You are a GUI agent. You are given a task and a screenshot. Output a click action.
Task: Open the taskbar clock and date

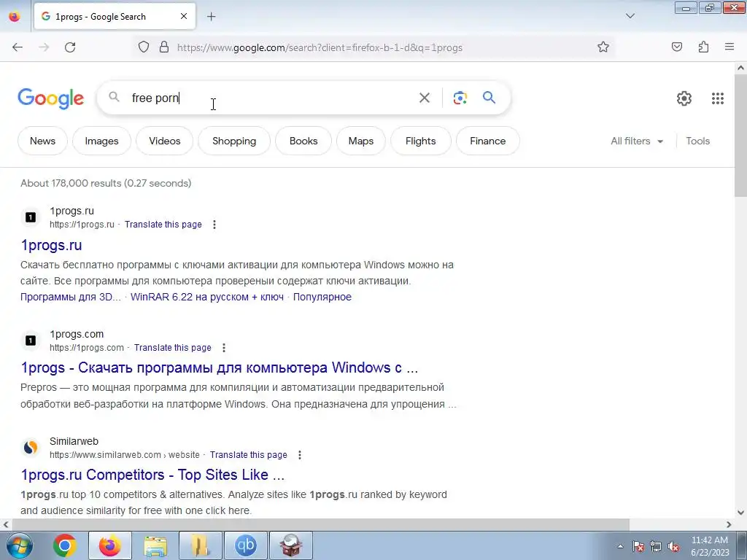tap(710, 546)
